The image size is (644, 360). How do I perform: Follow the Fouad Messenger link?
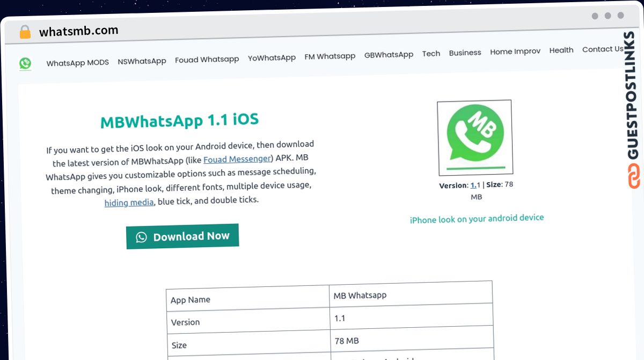(238, 159)
